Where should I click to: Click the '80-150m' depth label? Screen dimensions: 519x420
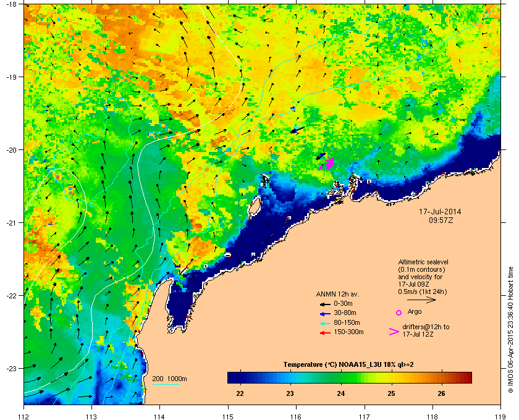pyautogui.click(x=347, y=322)
